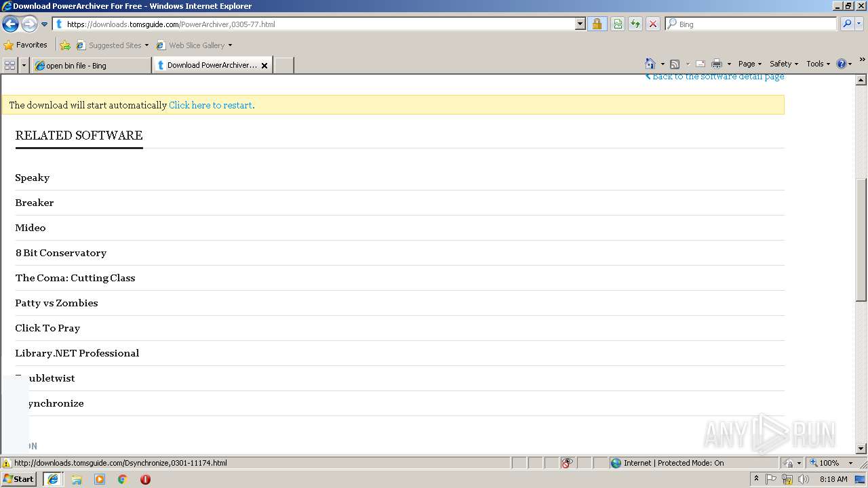Click the volume speaker tray icon
This screenshot has width=868, height=488.
(x=804, y=479)
